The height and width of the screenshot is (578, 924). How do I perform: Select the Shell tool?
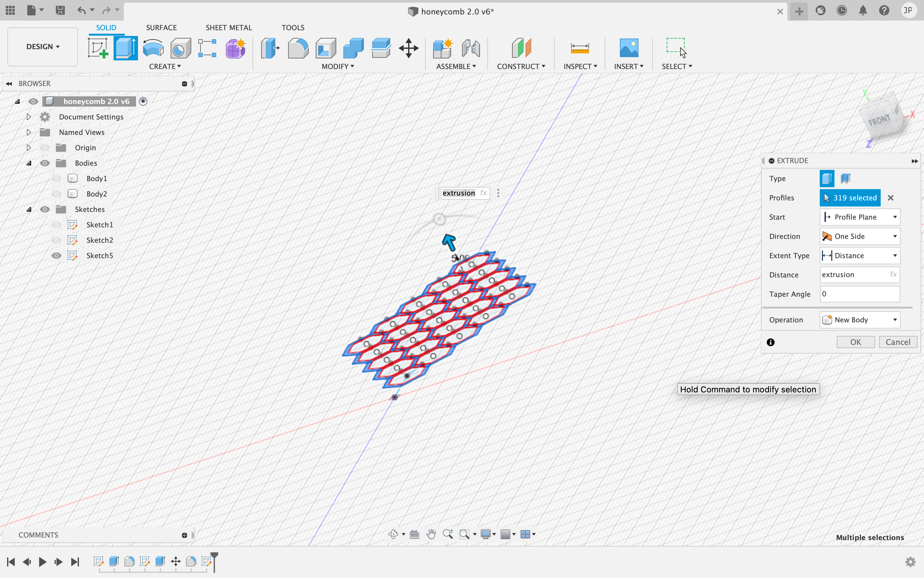click(x=326, y=48)
